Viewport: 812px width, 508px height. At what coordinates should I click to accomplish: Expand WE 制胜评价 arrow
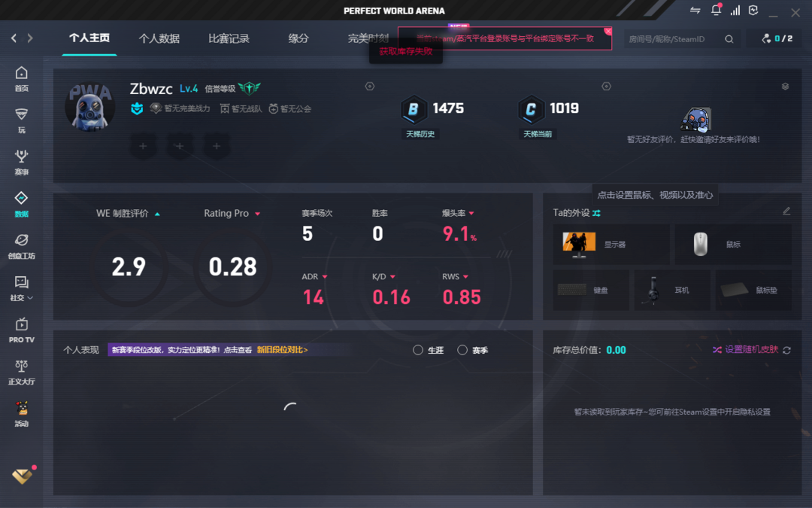pos(157,214)
